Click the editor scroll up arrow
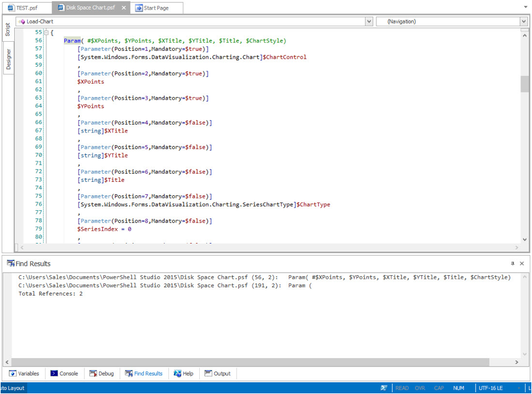532x394 pixels. (x=524, y=35)
